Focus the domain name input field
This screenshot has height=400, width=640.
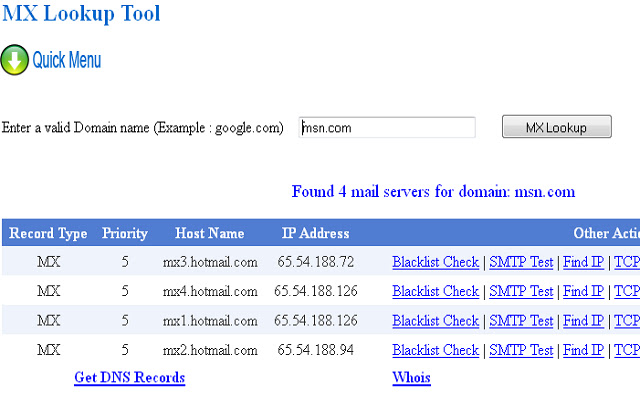pyautogui.click(x=387, y=127)
